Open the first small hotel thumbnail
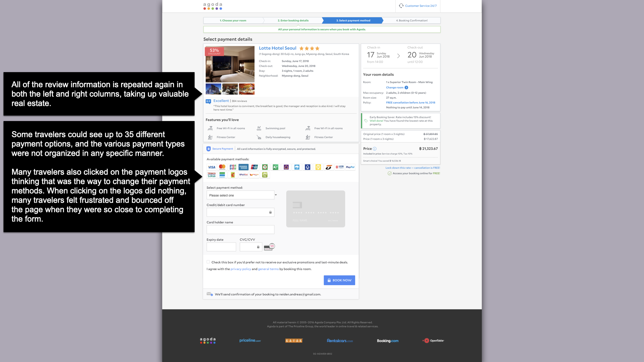644x362 pixels. pos(213,89)
